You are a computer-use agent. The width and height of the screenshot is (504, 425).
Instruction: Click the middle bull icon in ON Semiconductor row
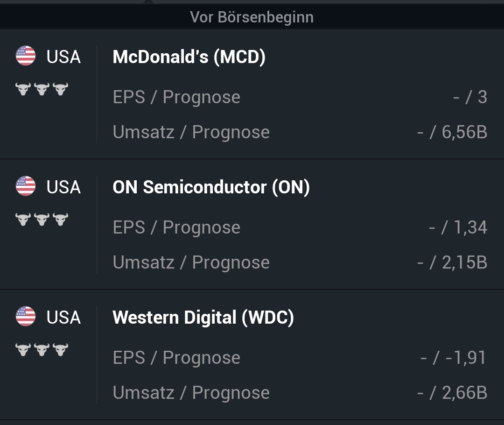[x=42, y=219]
